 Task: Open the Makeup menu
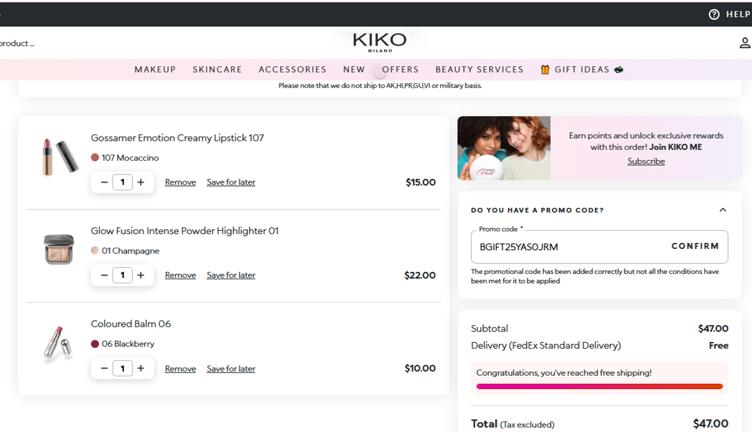155,70
